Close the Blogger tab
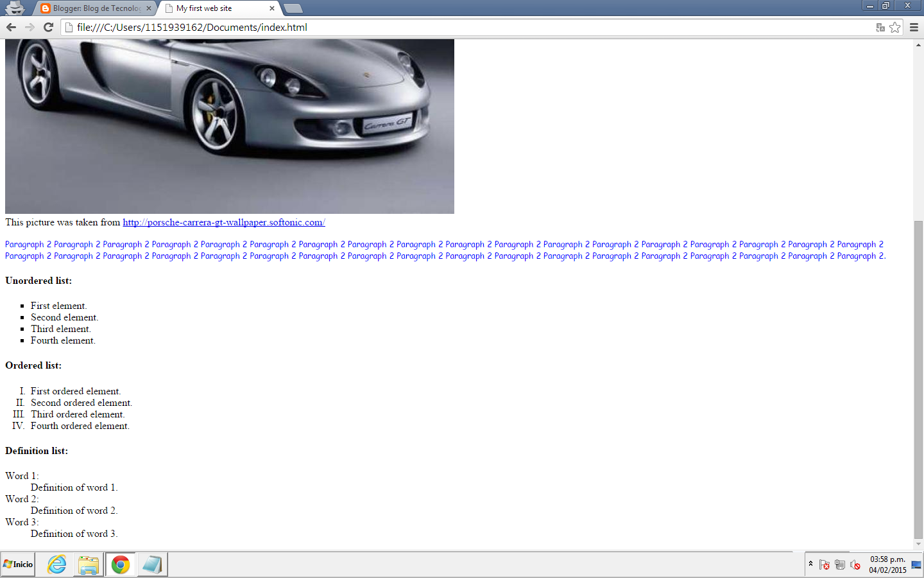The width and height of the screenshot is (924, 578). click(148, 8)
